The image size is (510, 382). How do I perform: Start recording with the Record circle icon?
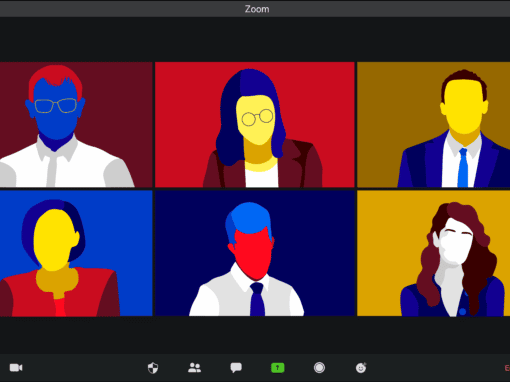[x=319, y=368]
